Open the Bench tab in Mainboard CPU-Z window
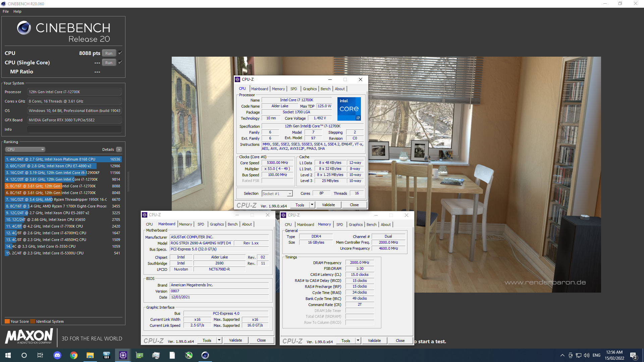Viewport: 644px width, 362px height. pos(232,224)
